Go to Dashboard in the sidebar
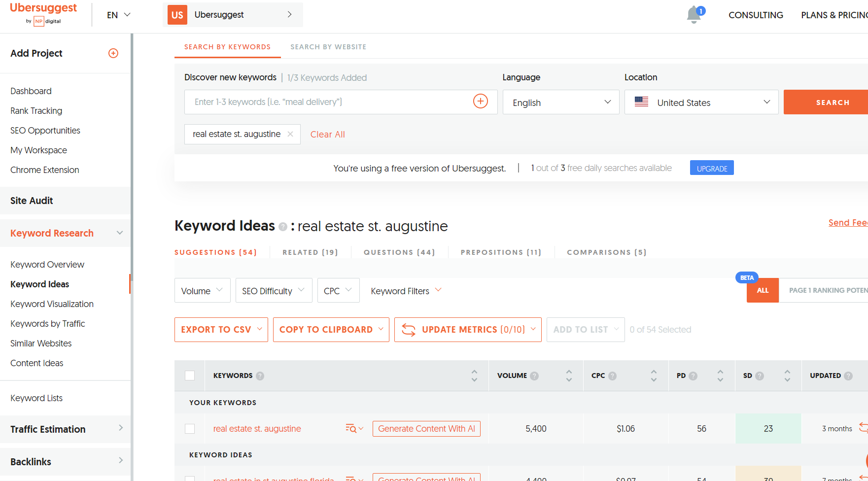Viewport: 868px width, 481px height. (x=31, y=91)
